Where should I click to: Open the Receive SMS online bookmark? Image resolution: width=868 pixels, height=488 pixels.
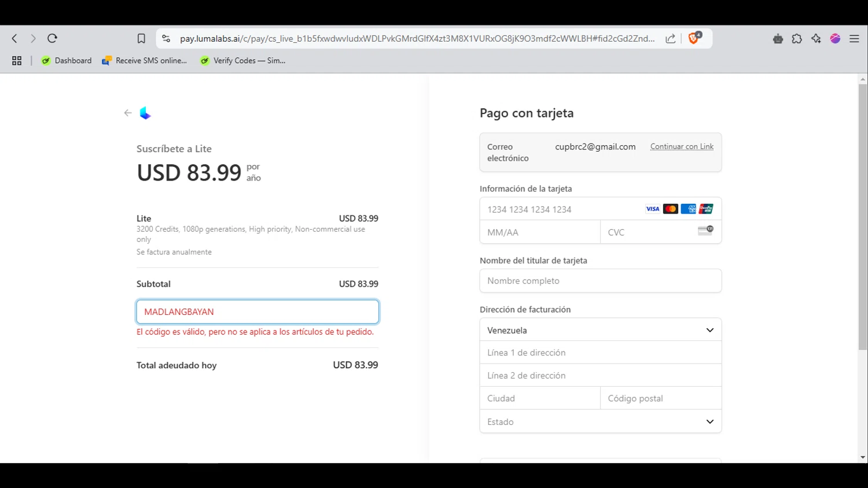[145, 61]
